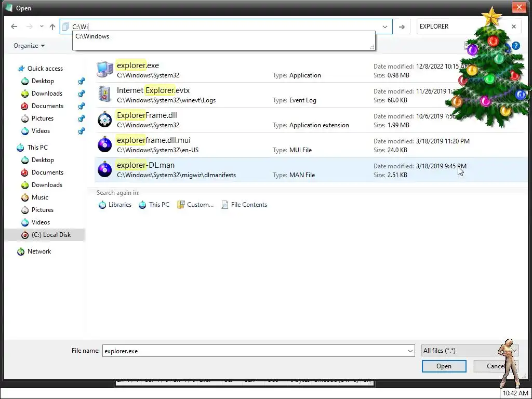Click the explorerframe.dll.mui ornament icon
This screenshot has height=399, width=532.
[104, 144]
